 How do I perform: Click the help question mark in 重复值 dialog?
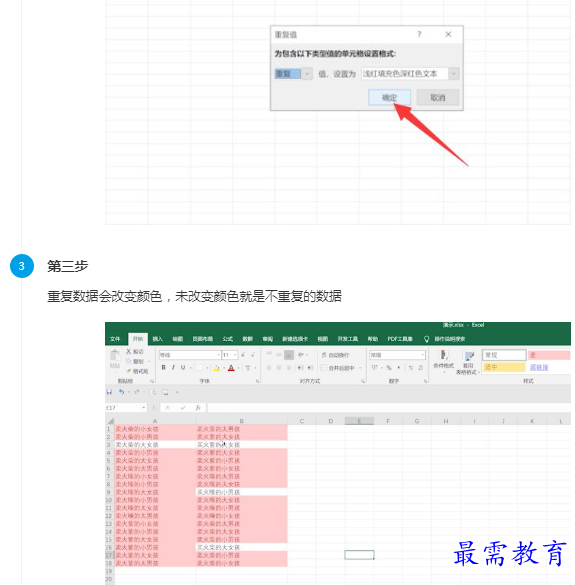(419, 34)
